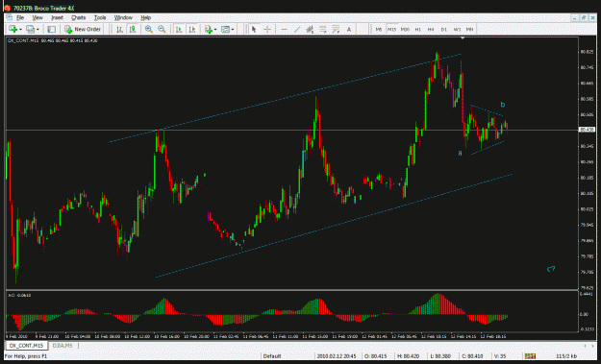Screen dimensions: 601x364
Task: Open the Tools menu
Action: point(100,17)
